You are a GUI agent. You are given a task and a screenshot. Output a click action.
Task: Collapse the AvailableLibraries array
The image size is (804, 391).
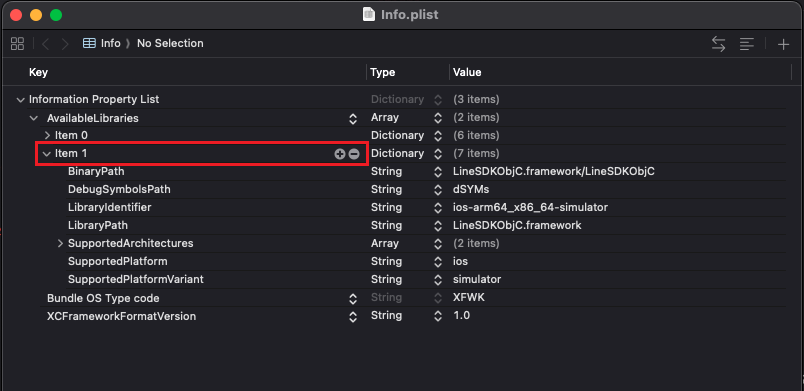click(34, 118)
